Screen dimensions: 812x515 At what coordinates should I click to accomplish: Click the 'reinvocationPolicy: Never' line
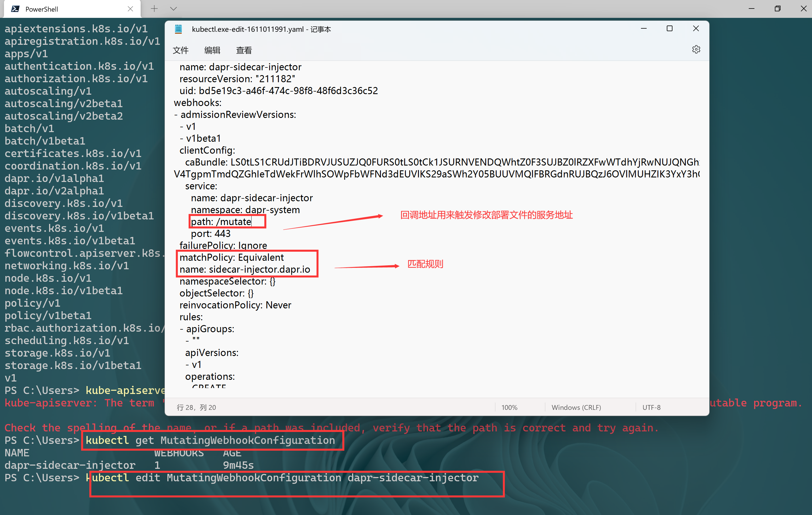pyautogui.click(x=235, y=305)
